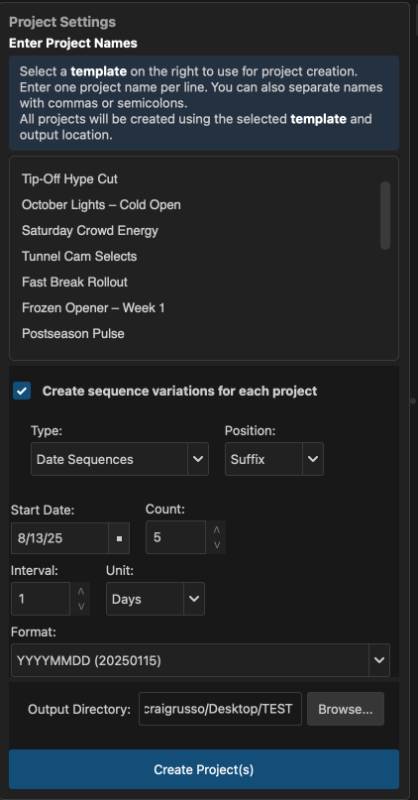Click the Output Directory path field
Viewport: 418px width, 800px height.
[x=220, y=709]
